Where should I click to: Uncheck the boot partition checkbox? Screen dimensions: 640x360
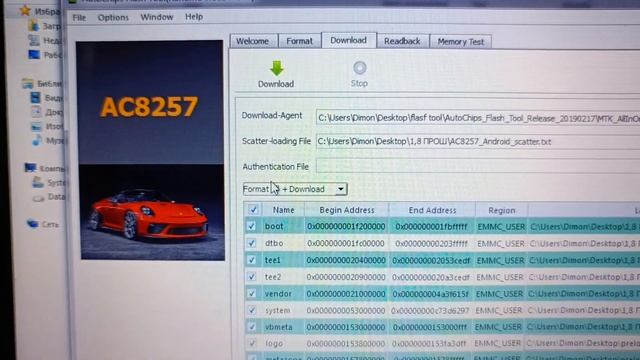(x=251, y=226)
